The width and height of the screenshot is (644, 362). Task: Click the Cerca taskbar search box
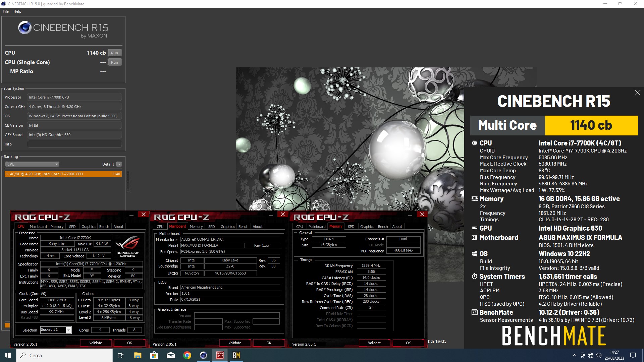pos(64,355)
